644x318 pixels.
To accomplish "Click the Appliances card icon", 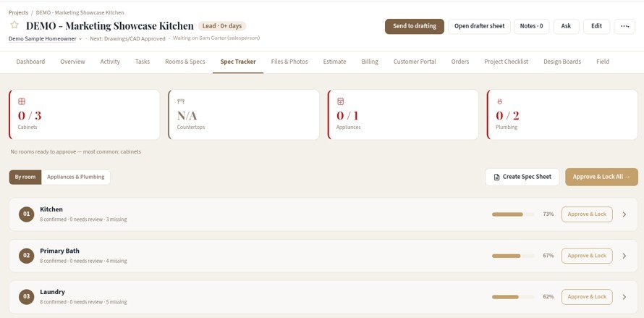I will 341,101.
